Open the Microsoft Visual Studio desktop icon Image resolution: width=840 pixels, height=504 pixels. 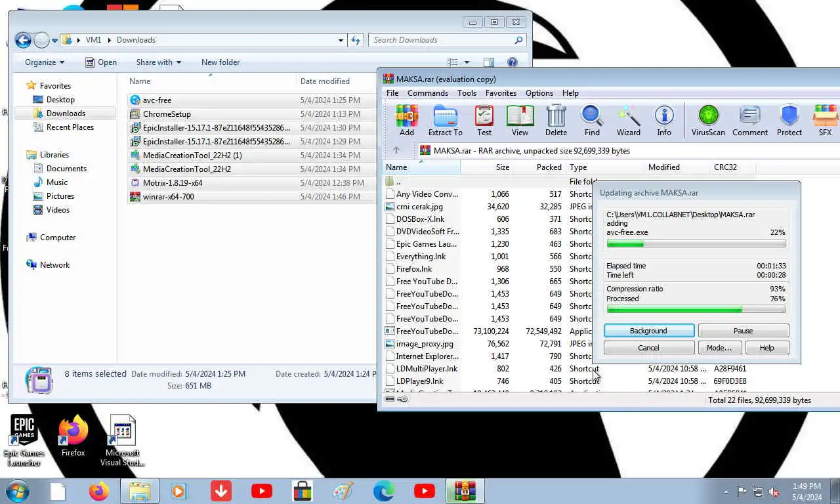click(121, 441)
